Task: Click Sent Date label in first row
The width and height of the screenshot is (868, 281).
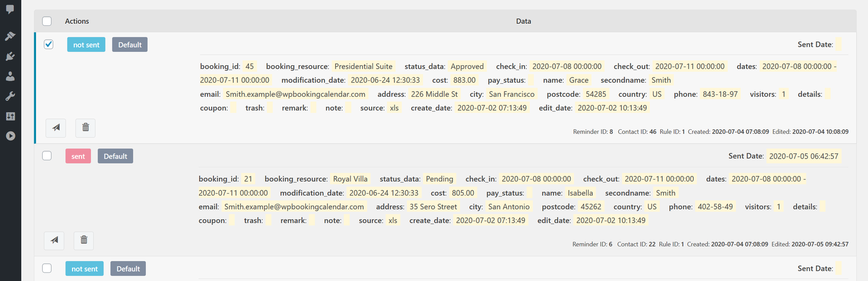Action: coord(815,44)
